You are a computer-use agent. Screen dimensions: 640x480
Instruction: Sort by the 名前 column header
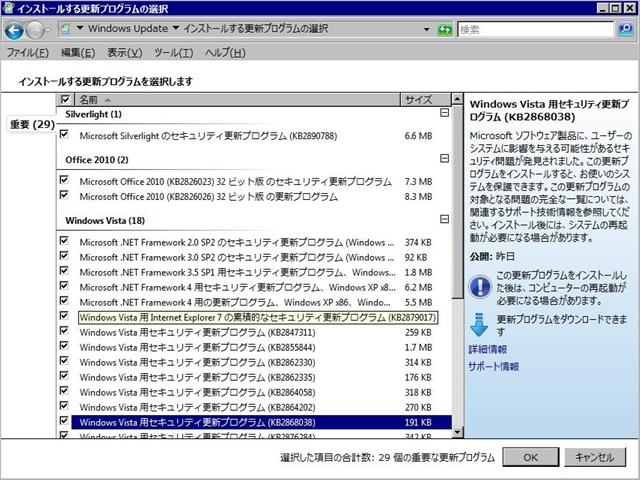[x=237, y=100]
